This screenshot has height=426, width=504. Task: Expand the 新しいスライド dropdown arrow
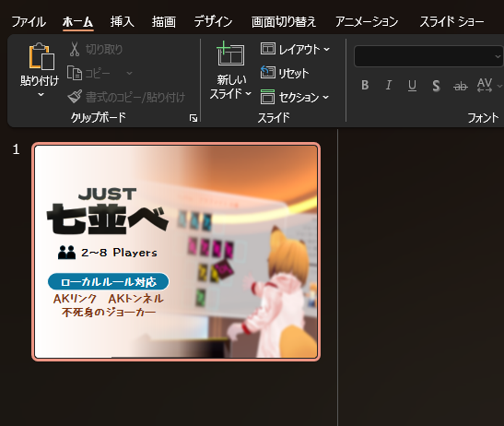point(248,94)
